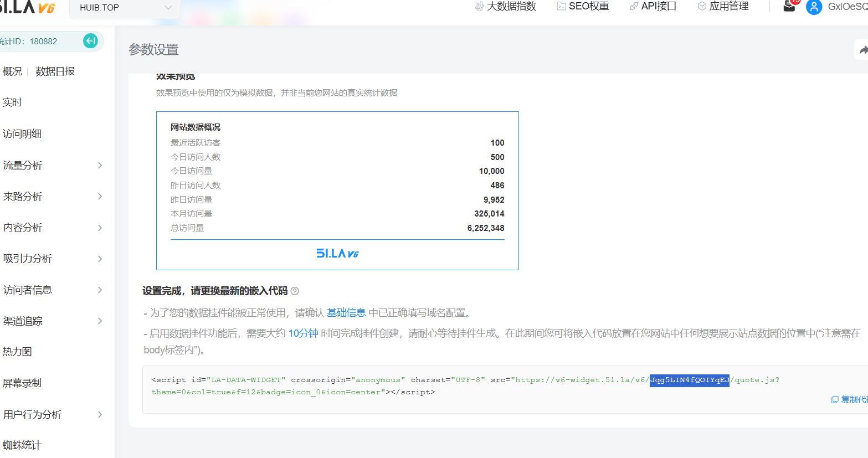Click the share arrow icon at right
868x458 pixels.
[x=862, y=50]
